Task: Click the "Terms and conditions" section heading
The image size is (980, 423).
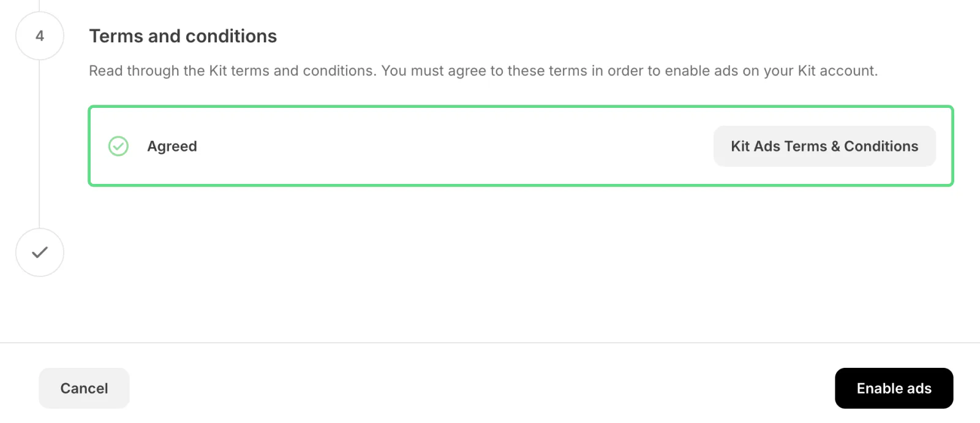Action: click(183, 36)
